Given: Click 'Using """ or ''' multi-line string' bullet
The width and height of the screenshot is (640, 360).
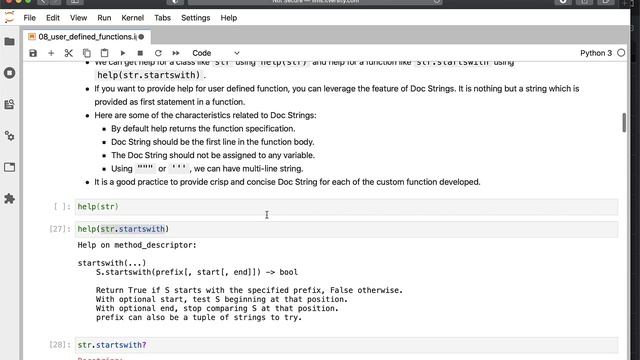Looking at the screenshot, I should coord(207,169).
